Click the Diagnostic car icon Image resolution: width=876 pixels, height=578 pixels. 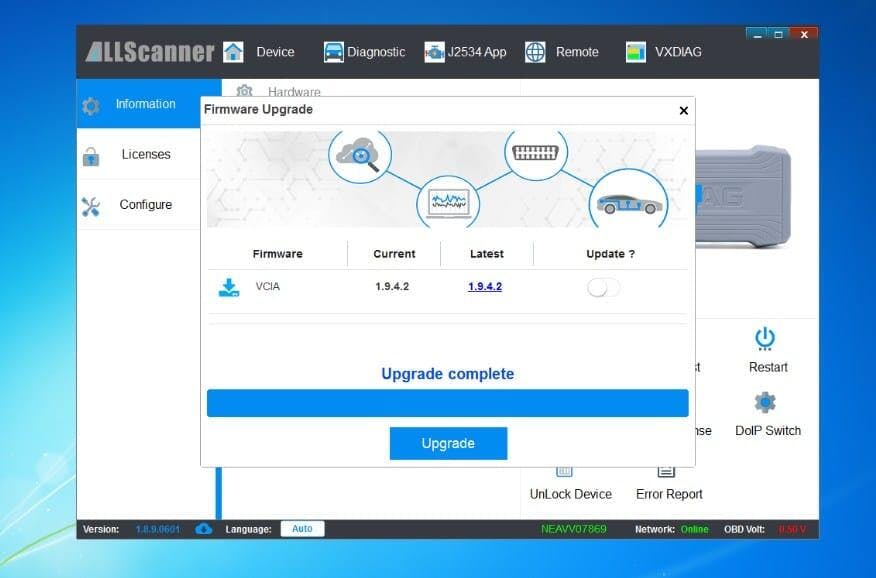pyautogui.click(x=334, y=52)
